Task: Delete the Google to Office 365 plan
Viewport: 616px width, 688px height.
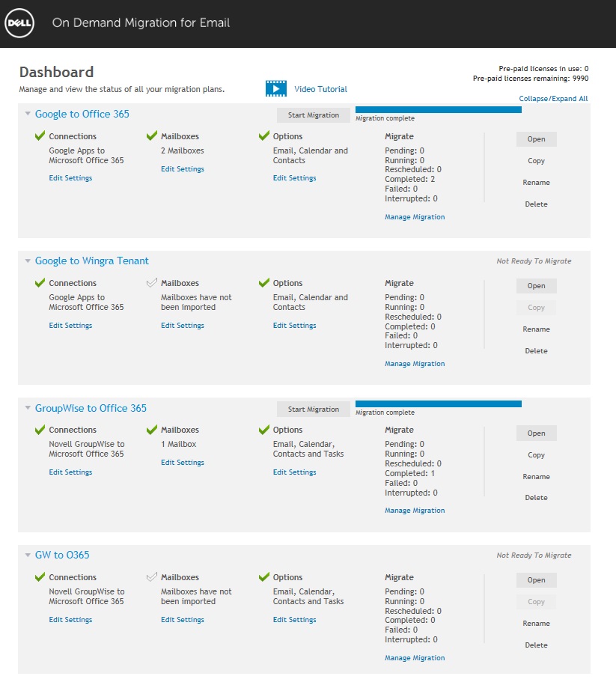Action: coord(536,204)
